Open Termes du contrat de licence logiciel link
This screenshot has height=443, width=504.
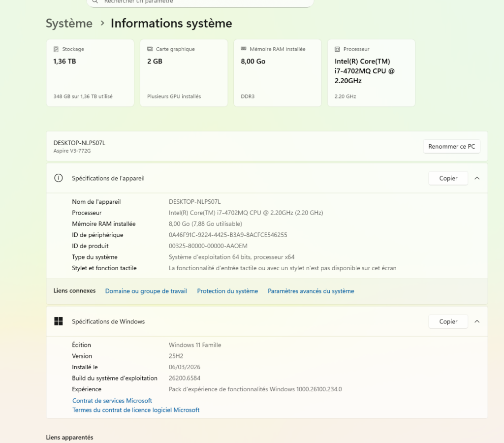pos(136,410)
